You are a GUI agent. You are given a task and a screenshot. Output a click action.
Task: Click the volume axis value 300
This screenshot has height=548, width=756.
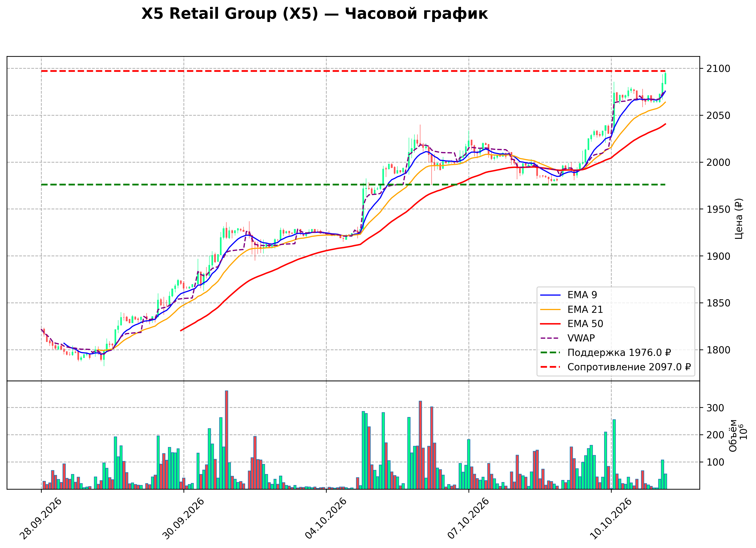[715, 408]
